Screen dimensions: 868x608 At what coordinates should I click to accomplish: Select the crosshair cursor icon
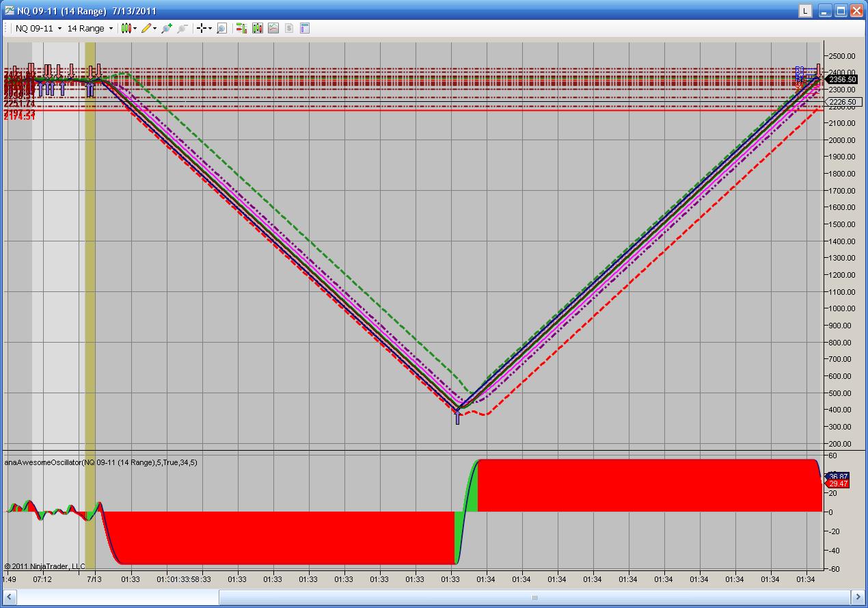pos(202,28)
